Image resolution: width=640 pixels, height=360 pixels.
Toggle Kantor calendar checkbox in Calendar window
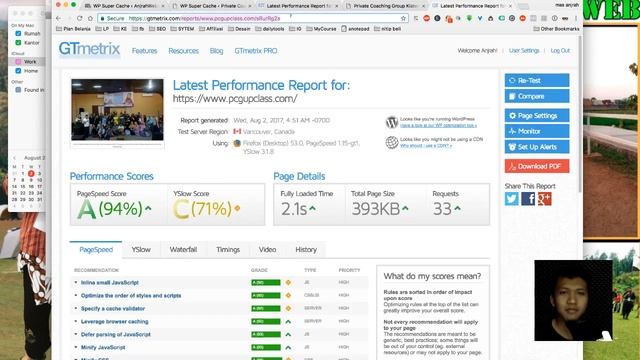18,42
